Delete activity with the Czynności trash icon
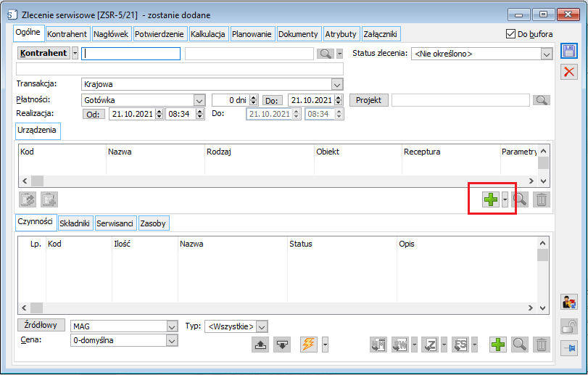The height and width of the screenshot is (375, 588). pos(541,345)
